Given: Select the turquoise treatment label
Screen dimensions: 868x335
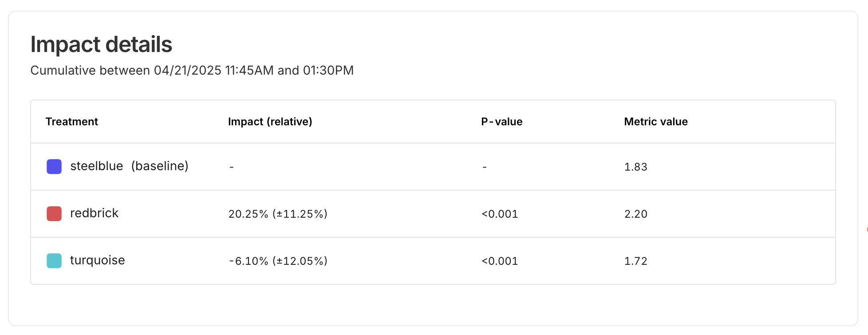Looking at the screenshot, I should point(97,260).
